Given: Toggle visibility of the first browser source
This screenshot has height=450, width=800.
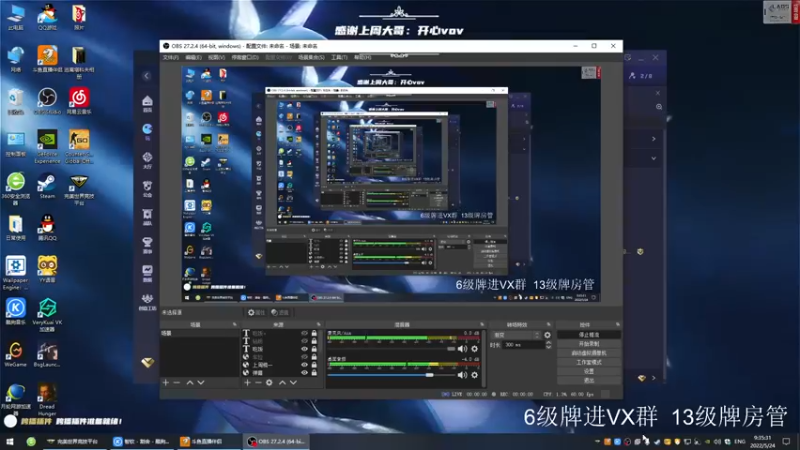Looking at the screenshot, I should point(305,357).
